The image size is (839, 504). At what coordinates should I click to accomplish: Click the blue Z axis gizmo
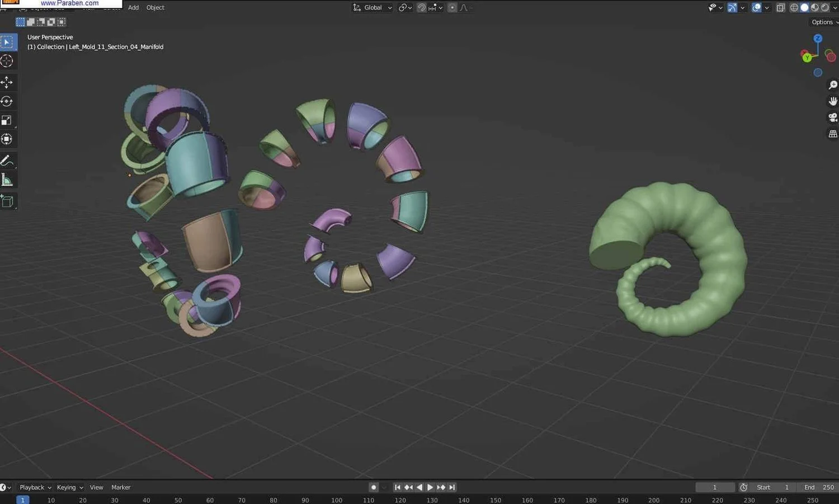[818, 38]
